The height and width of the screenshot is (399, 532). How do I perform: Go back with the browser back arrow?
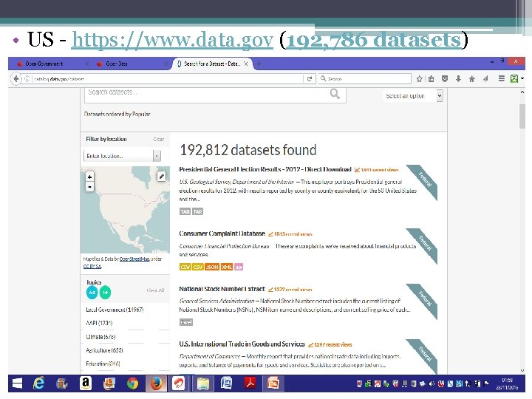coord(16,79)
